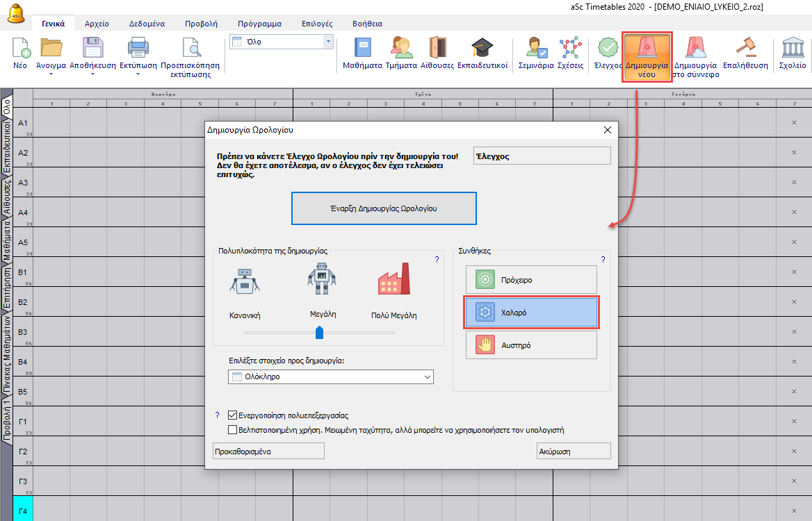Click the Επαλήθευση gavel icon
The width and height of the screenshot is (812, 521).
click(745, 49)
